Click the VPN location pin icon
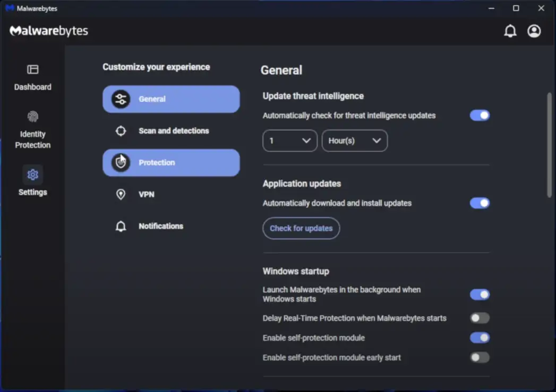 click(x=121, y=195)
